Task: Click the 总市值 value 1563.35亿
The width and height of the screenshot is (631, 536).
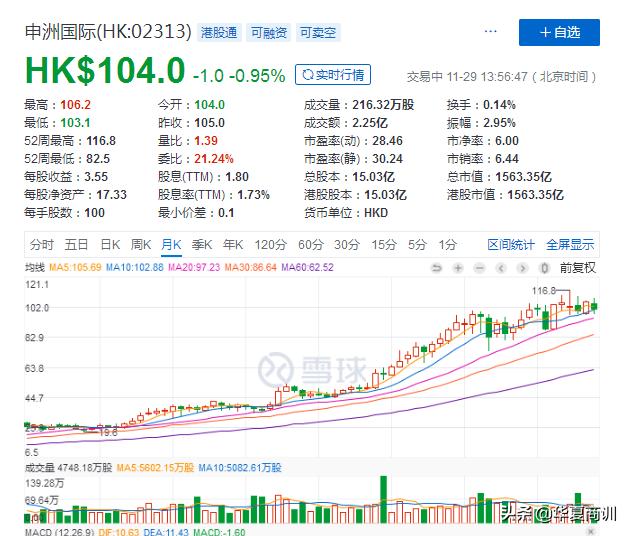Action: [523, 177]
